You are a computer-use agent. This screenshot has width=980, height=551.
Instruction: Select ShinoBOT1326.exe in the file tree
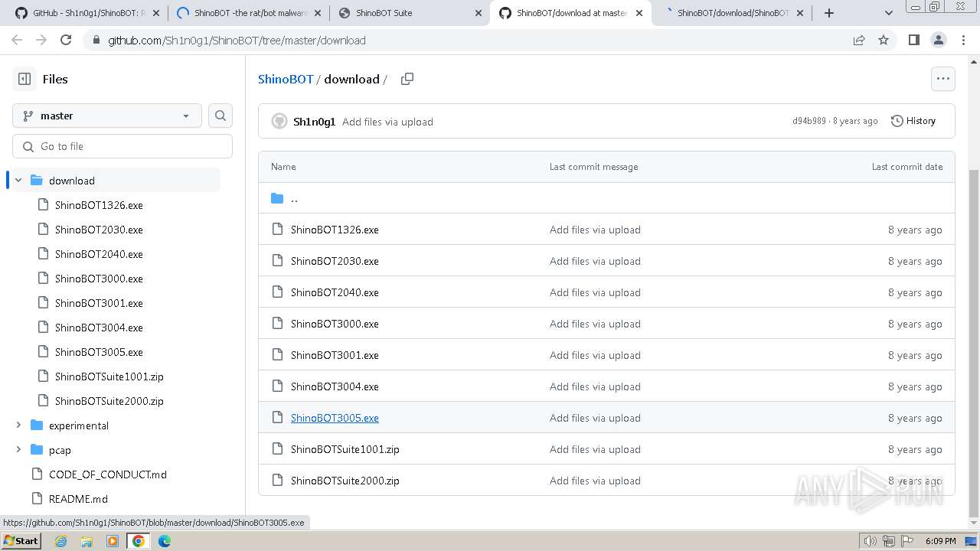(x=99, y=205)
